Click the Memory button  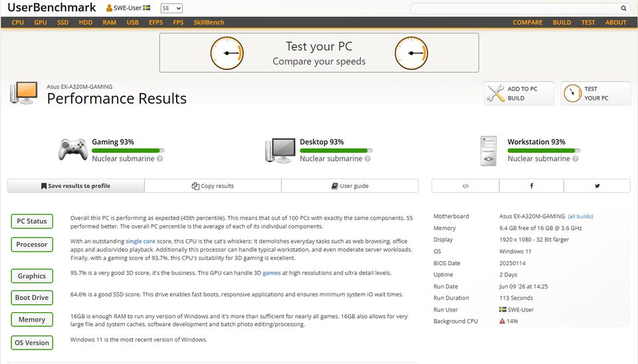32,319
